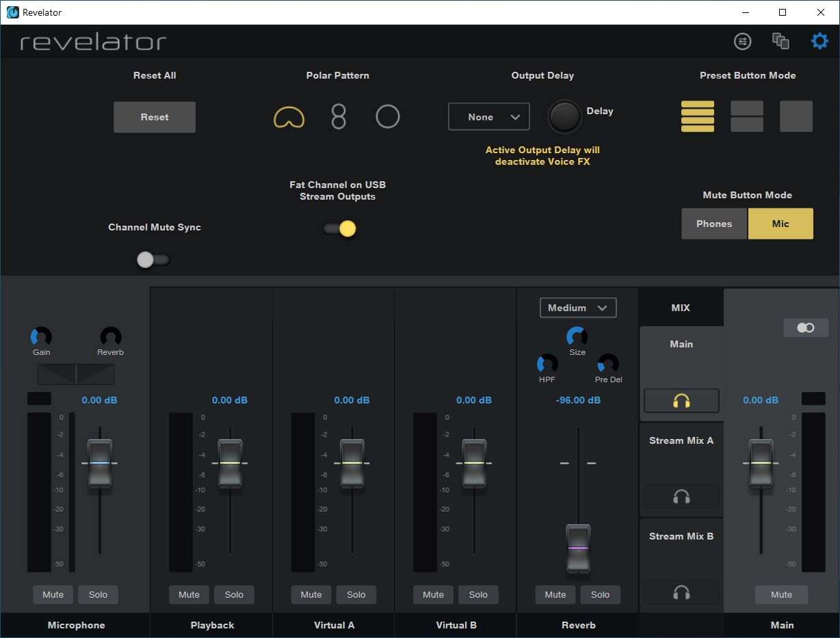Set Mute Button Mode to Mic

(x=780, y=224)
